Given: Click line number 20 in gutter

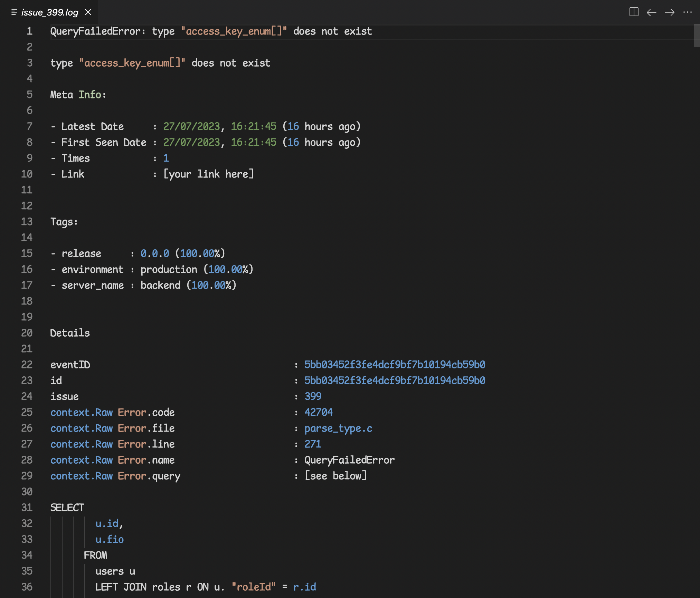Looking at the screenshot, I should point(27,333).
